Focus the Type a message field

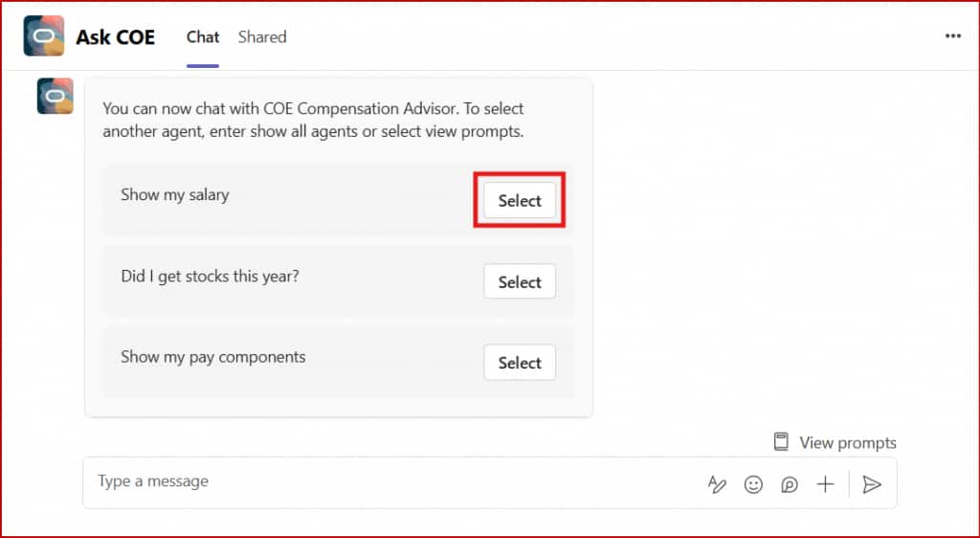pos(383,482)
